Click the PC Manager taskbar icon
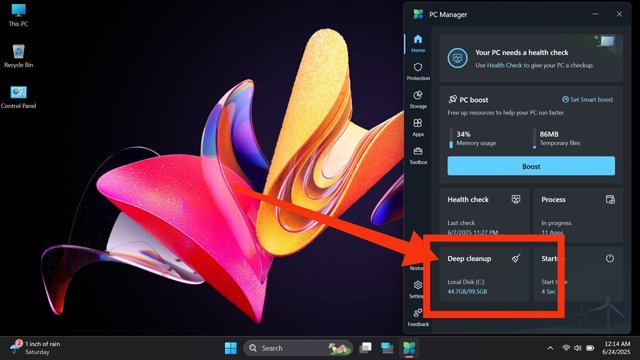 click(409, 348)
